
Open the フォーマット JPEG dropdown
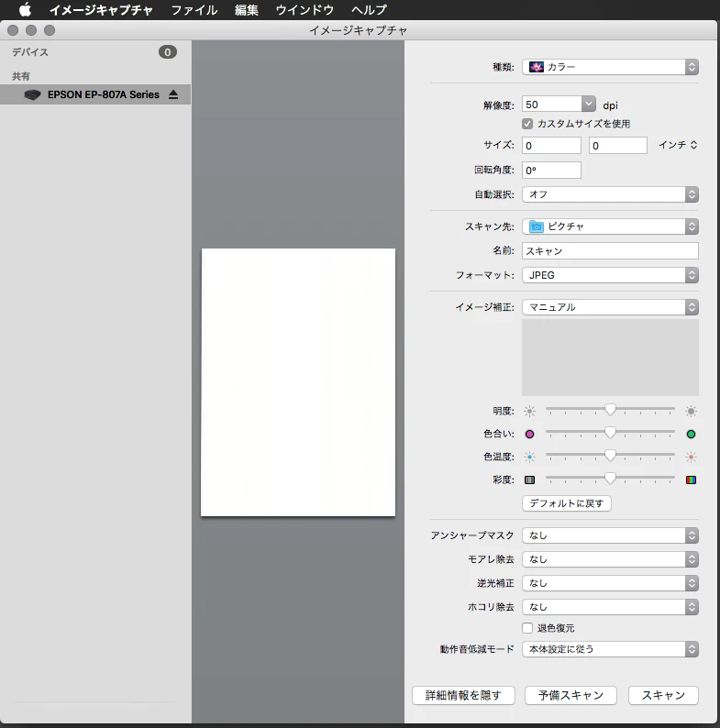610,275
